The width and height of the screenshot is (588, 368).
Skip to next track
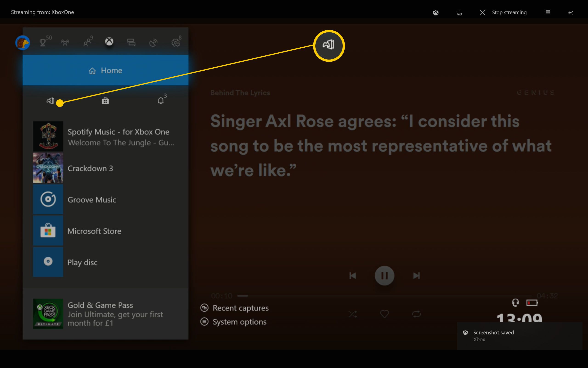tap(416, 276)
